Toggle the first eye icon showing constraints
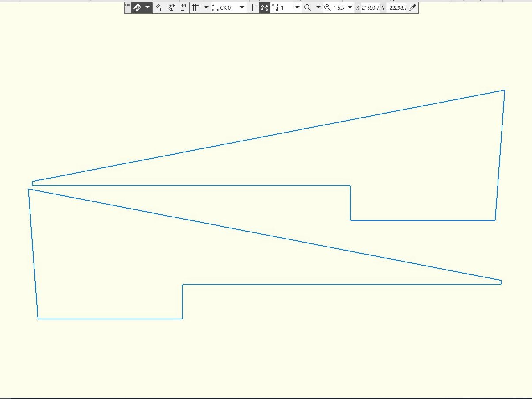532x399 pixels. coord(171,8)
